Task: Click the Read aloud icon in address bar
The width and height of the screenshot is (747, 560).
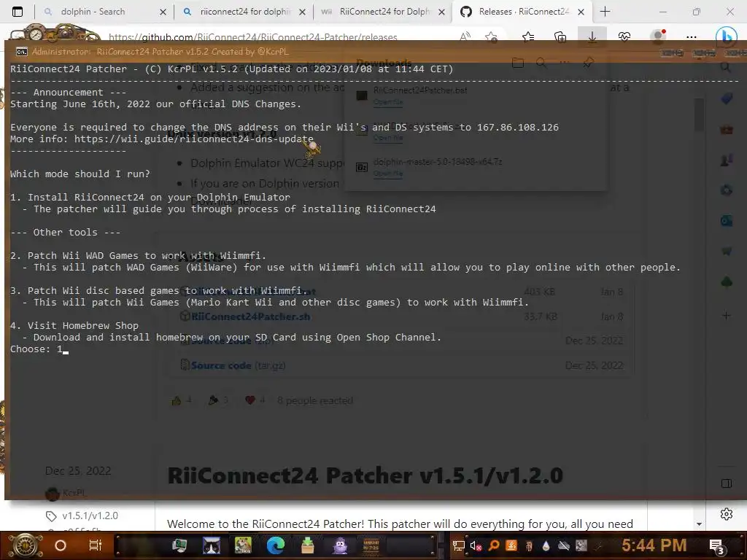Action: [x=465, y=36]
